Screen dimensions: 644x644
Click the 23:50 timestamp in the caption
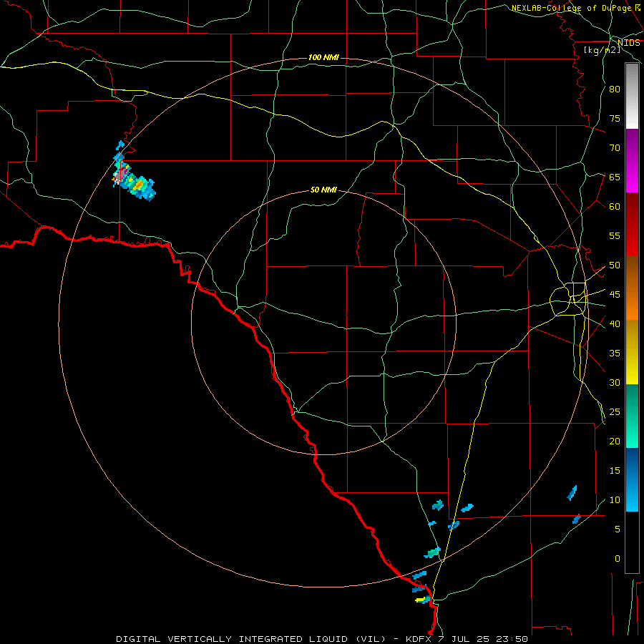[513, 639]
